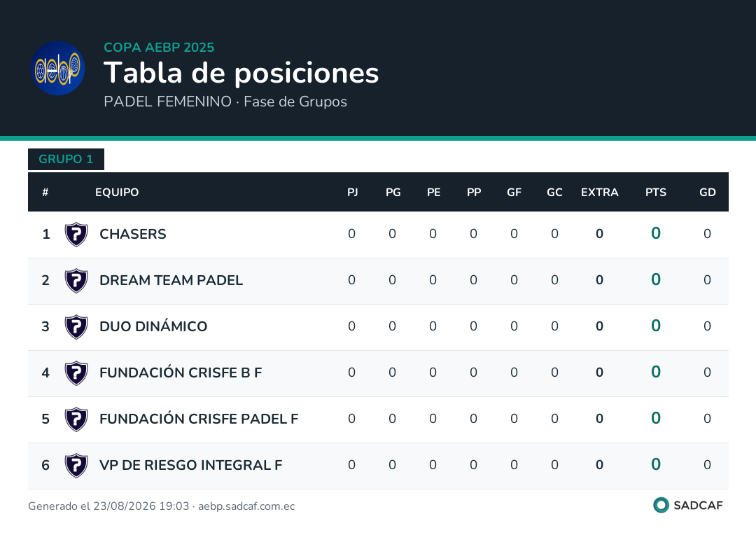This screenshot has height=542, width=756.
Task: Select the GRUPO 1 tab
Action: pyautogui.click(x=66, y=159)
